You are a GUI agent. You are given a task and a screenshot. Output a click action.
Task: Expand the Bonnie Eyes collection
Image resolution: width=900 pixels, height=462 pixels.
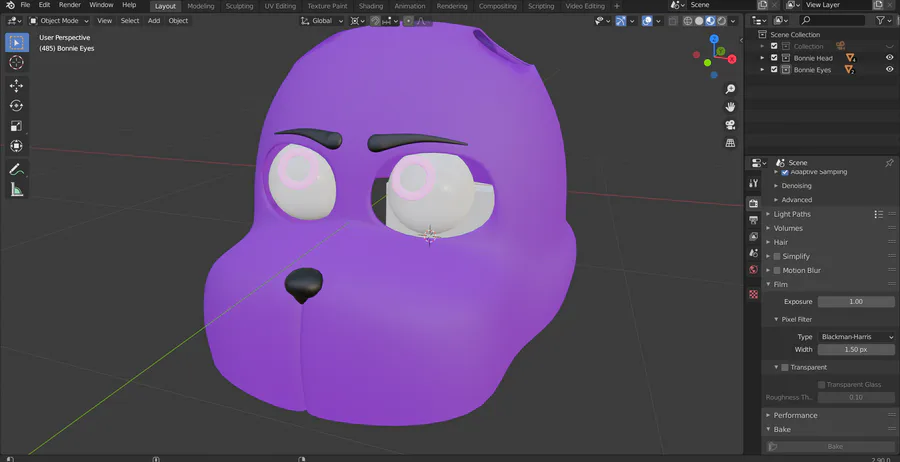762,69
